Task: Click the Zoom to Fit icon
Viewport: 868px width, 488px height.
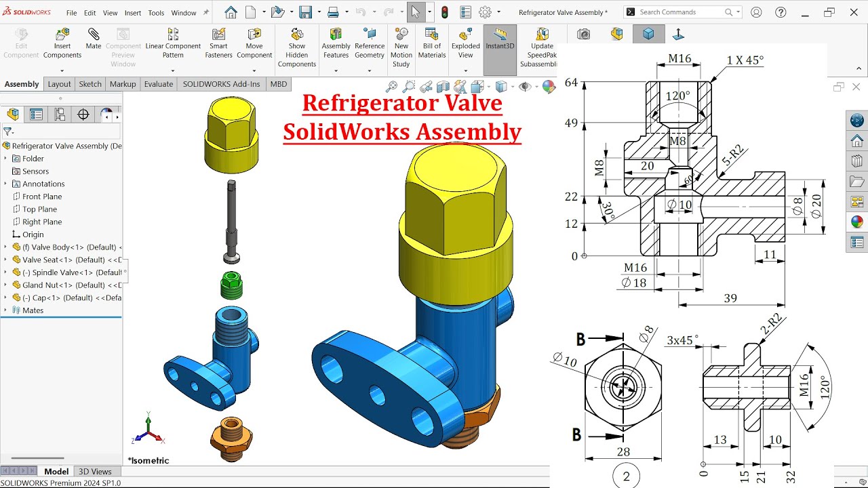Action: tap(391, 86)
